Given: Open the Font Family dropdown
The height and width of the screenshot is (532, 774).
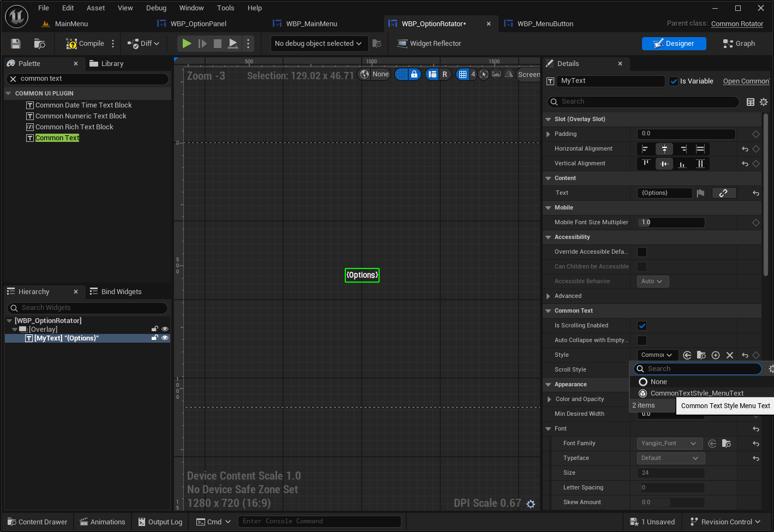Looking at the screenshot, I should [669, 444].
